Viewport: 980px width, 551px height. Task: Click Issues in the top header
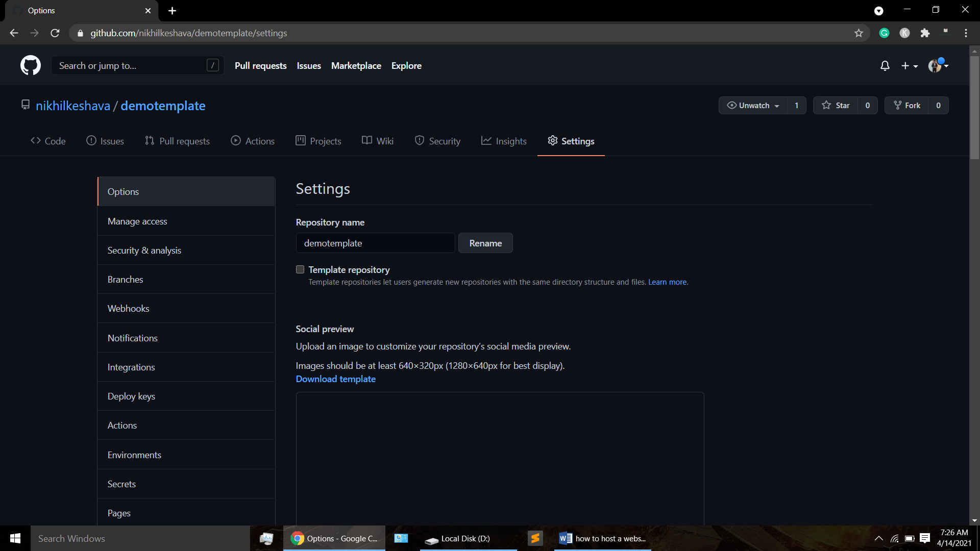pyautogui.click(x=309, y=66)
